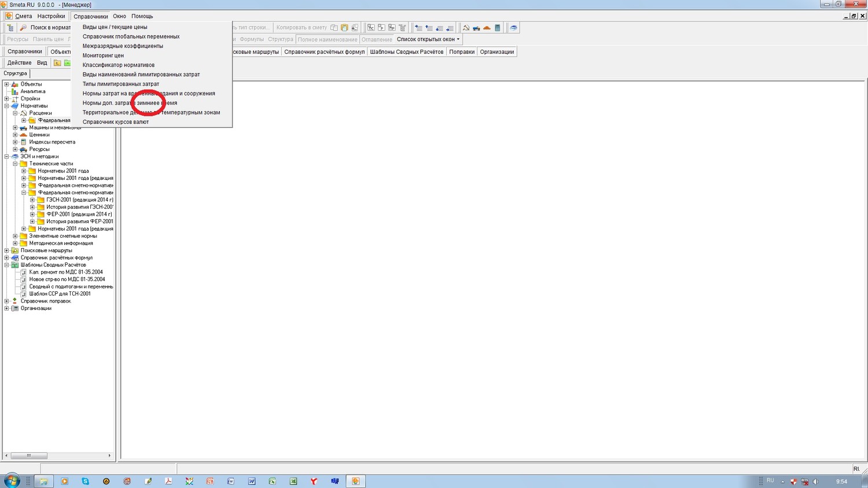This screenshot has width=868, height=488.
Task: Expand the Поисковые маршруты tree node
Action: click(7, 250)
